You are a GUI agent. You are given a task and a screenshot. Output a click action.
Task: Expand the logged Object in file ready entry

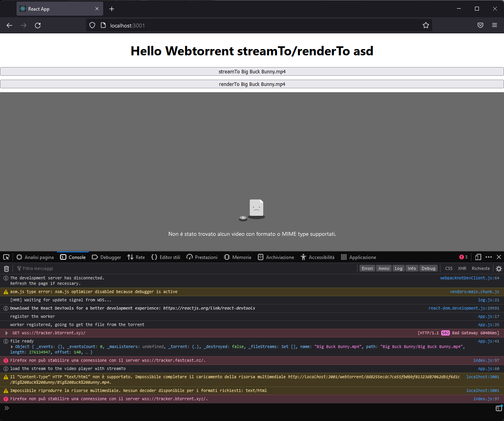[x=12, y=346]
